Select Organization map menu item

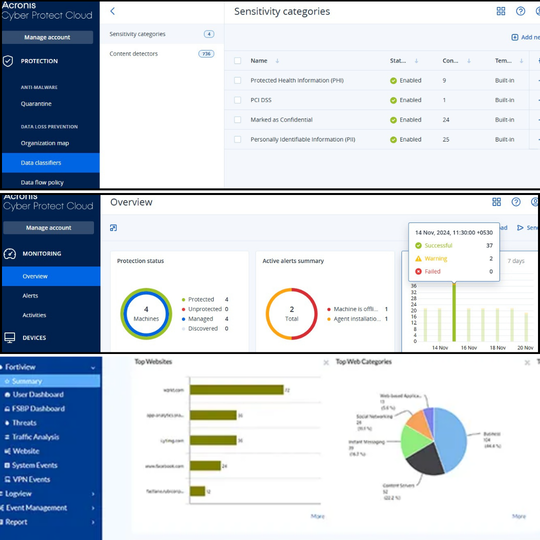point(45,143)
